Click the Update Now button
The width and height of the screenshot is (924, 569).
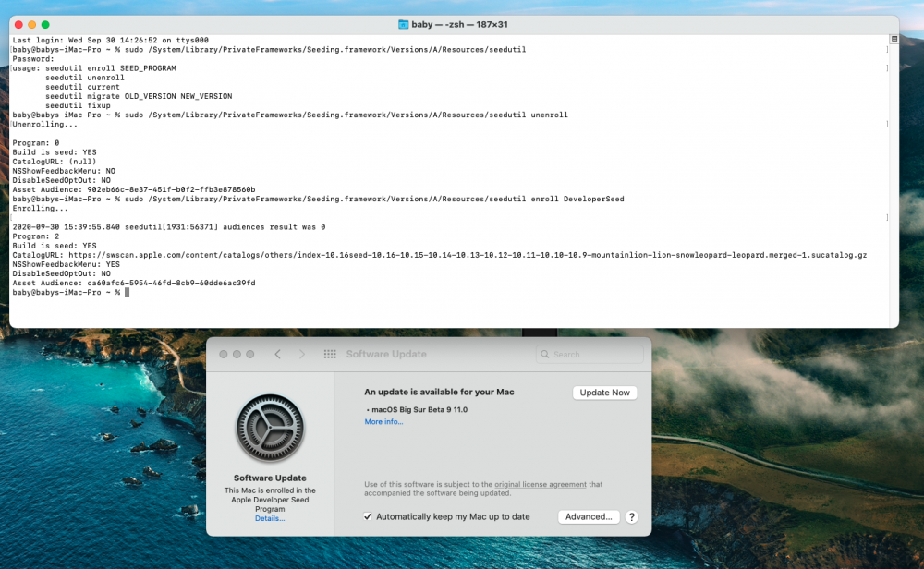604,393
